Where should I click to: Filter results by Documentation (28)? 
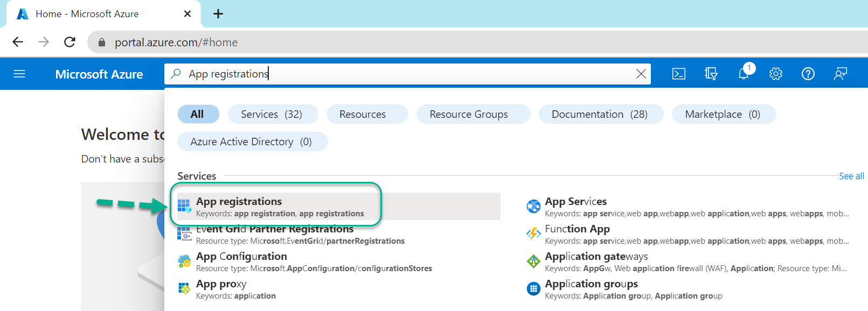coord(601,114)
